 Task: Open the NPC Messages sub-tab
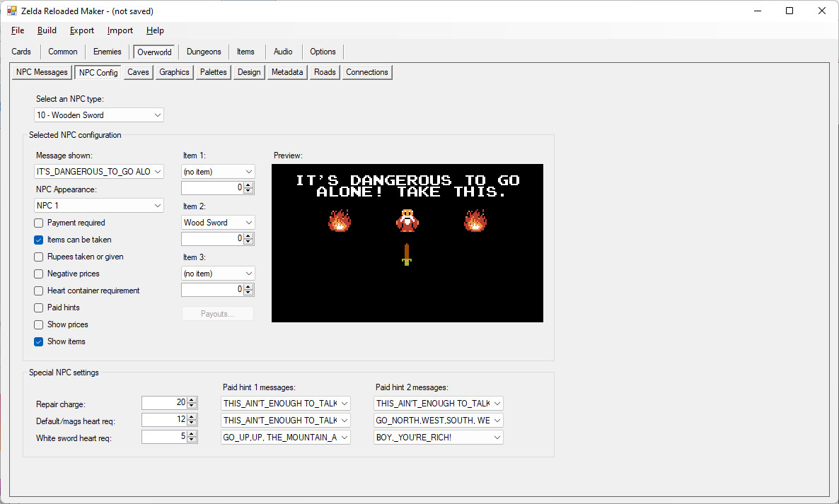[42, 72]
